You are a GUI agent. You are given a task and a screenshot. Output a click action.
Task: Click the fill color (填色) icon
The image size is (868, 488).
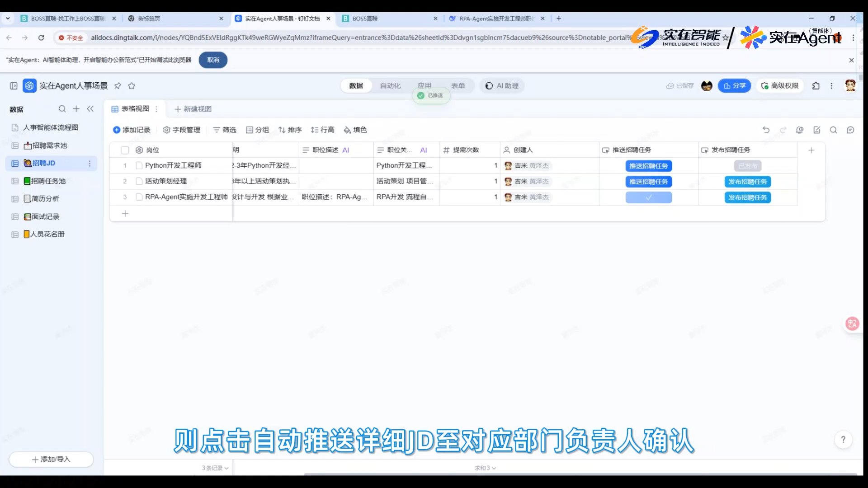(347, 130)
